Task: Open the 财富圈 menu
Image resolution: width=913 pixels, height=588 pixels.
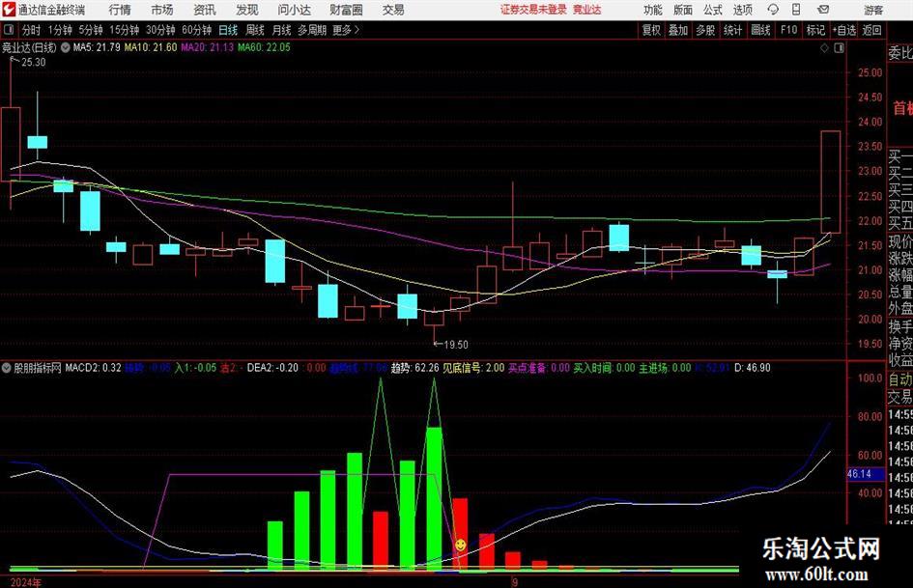Action: (346, 10)
